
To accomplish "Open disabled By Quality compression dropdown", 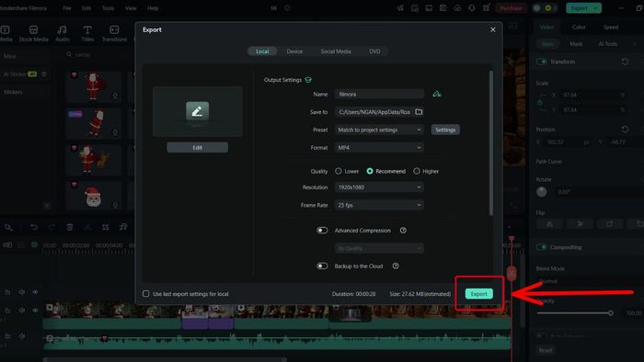I will tap(379, 248).
